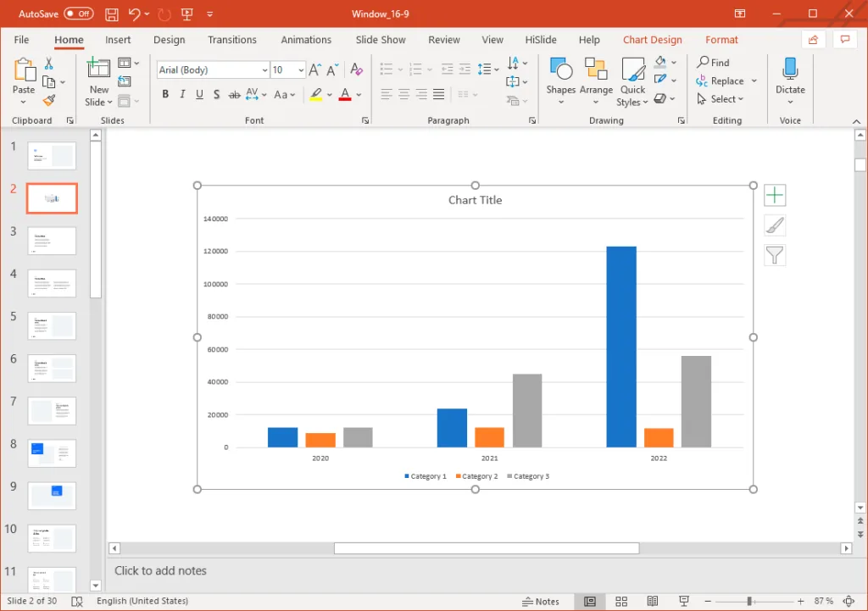Viewport: 868px width, 611px height.
Task: Open Chart Styles brush button
Action: (x=775, y=225)
